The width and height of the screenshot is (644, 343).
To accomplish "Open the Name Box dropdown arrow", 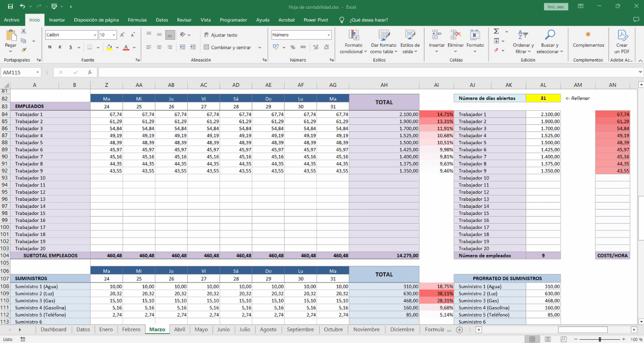I will [x=37, y=73].
